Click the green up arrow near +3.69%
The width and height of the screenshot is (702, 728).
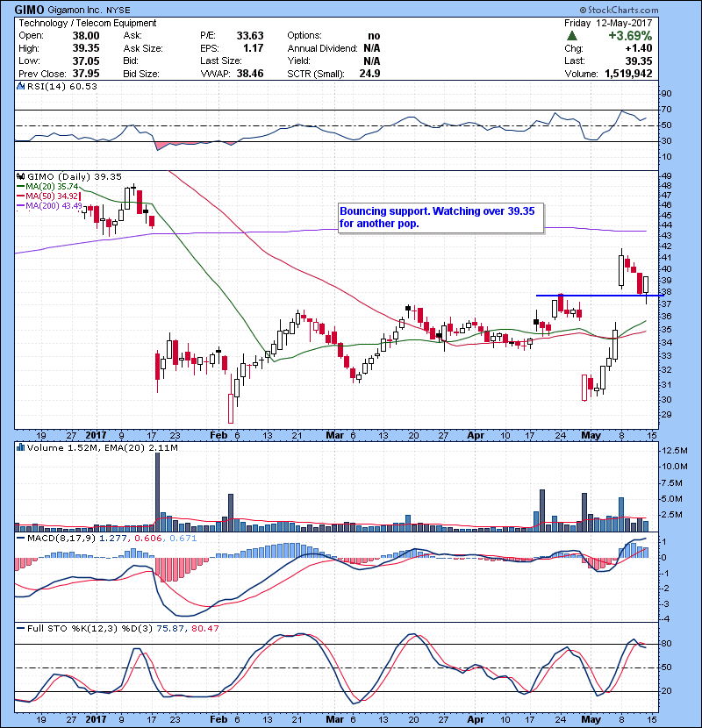click(x=572, y=35)
